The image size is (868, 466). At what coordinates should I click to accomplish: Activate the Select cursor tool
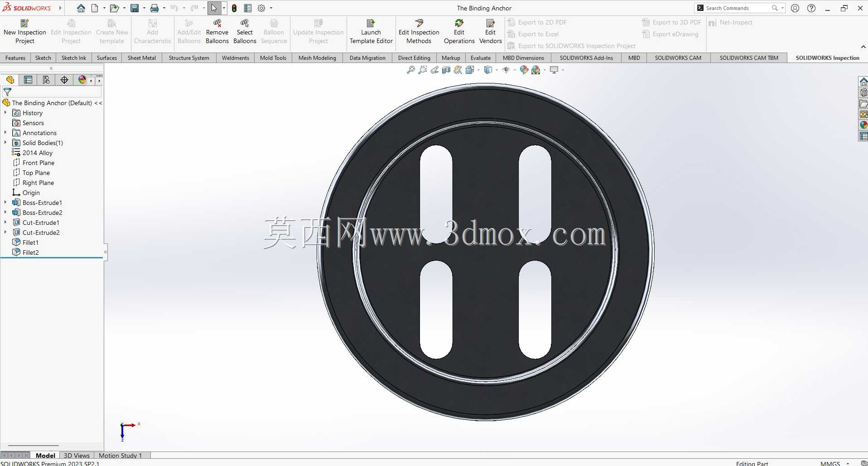[x=214, y=8]
